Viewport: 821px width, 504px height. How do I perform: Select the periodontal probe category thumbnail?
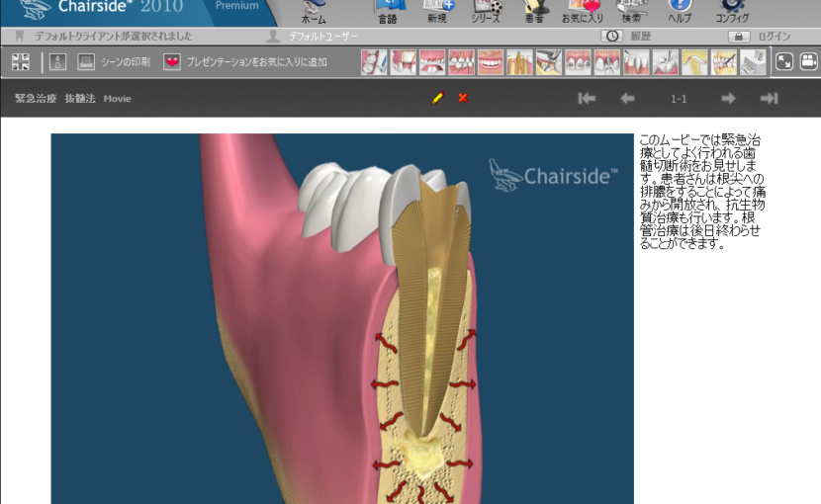(x=636, y=62)
